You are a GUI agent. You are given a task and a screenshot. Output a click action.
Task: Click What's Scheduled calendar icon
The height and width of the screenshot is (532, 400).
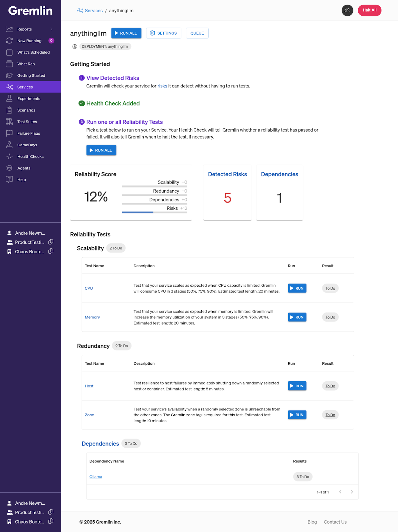click(x=9, y=52)
